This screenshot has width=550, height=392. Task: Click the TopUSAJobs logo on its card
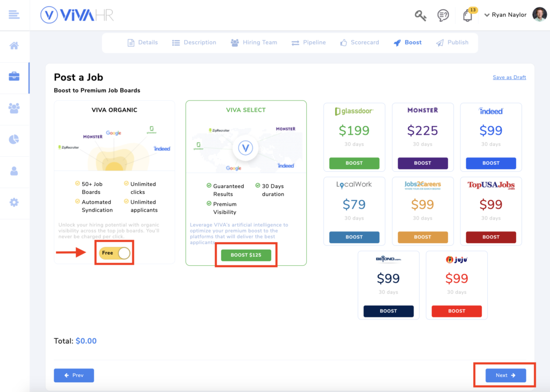491,185
